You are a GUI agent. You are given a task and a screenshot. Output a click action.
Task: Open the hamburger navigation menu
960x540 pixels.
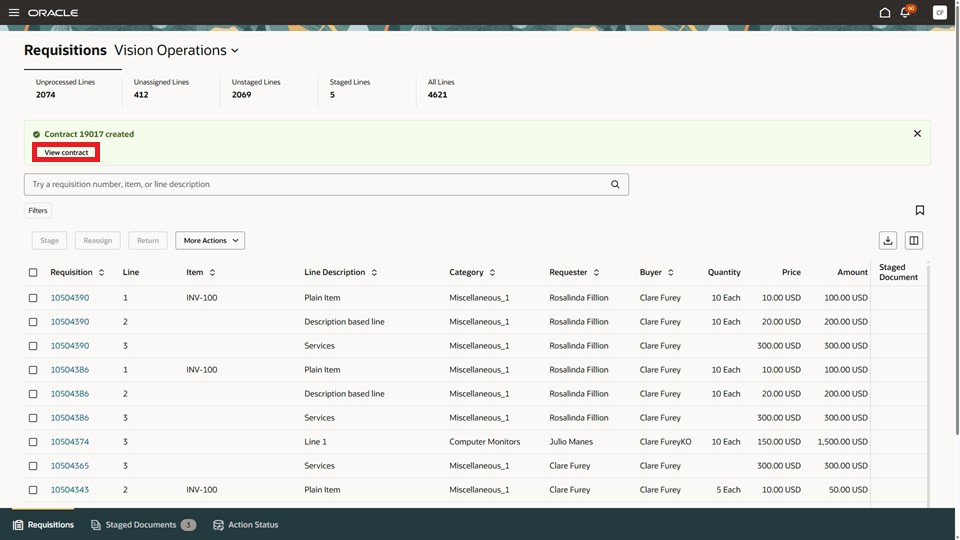pyautogui.click(x=13, y=12)
